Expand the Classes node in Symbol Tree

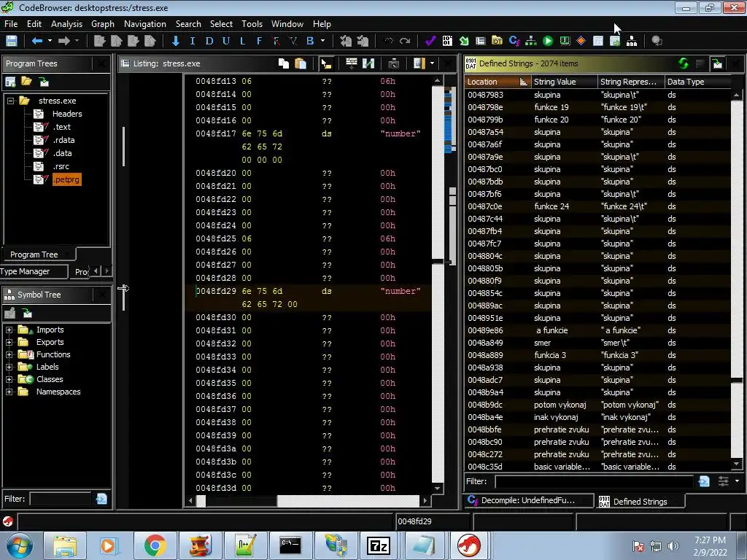[x=9, y=379]
